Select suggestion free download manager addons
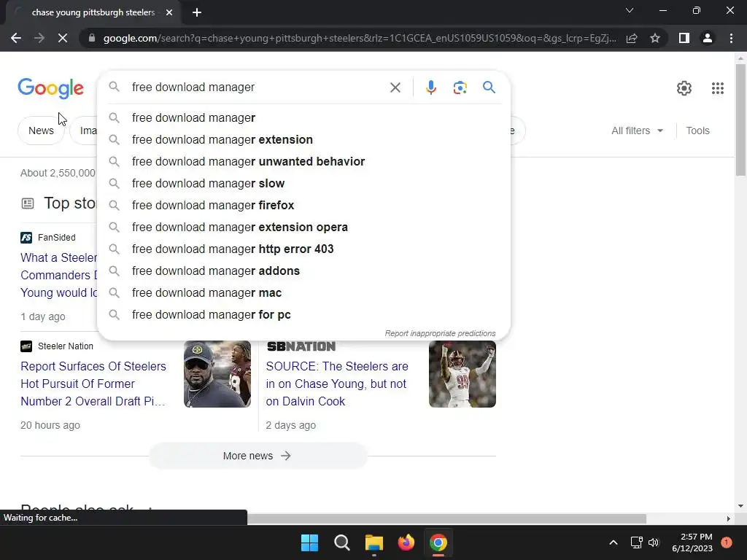 coord(303,271)
